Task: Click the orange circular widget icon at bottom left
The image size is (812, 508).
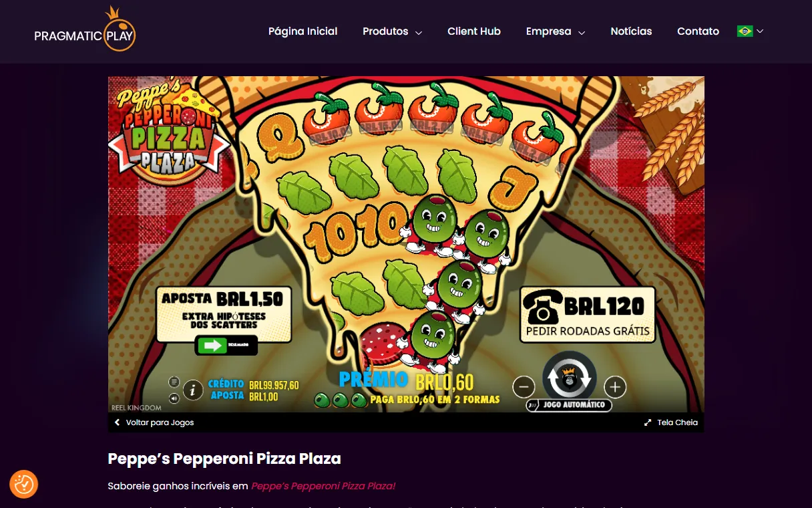Action: [24, 484]
